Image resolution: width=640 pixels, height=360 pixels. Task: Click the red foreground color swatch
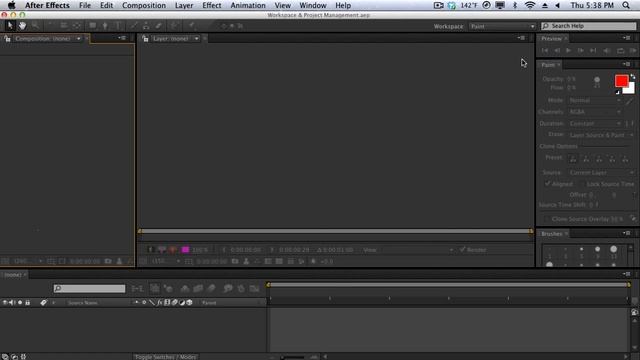coord(621,81)
